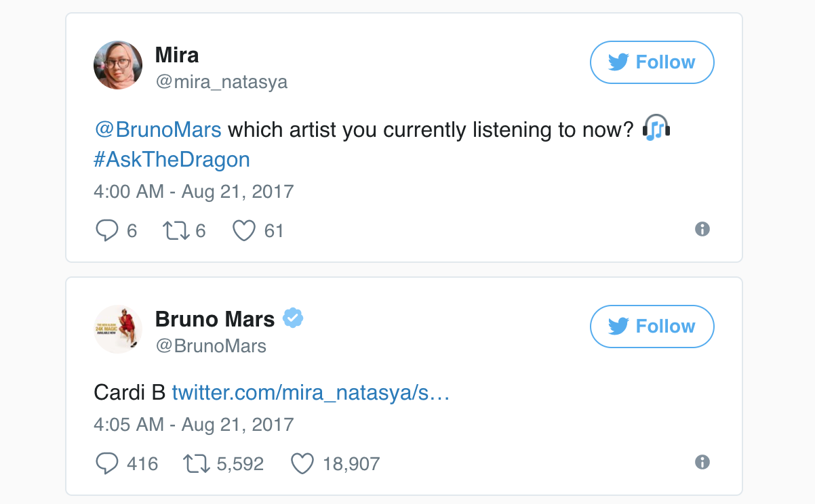Click the @mira_natasya handle
Screen dimensions: 815x504
[221, 82]
